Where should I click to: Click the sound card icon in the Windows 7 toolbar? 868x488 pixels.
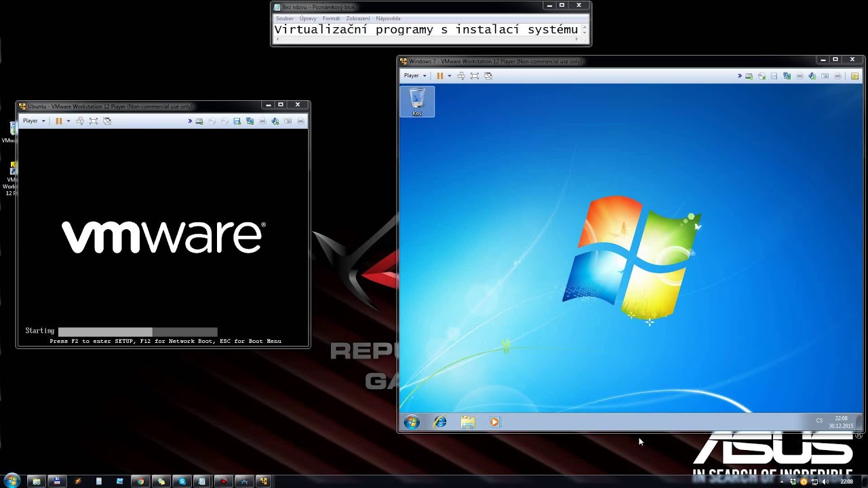pyautogui.click(x=812, y=76)
